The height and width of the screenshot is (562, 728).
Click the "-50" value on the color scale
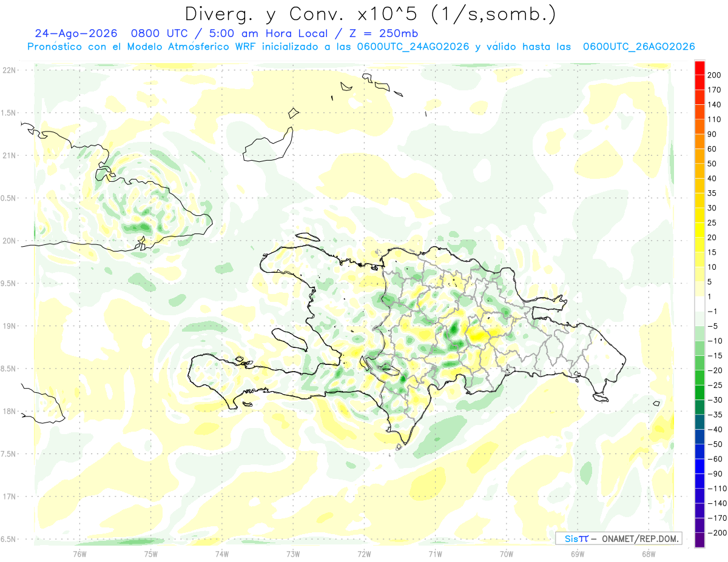pyautogui.click(x=716, y=444)
